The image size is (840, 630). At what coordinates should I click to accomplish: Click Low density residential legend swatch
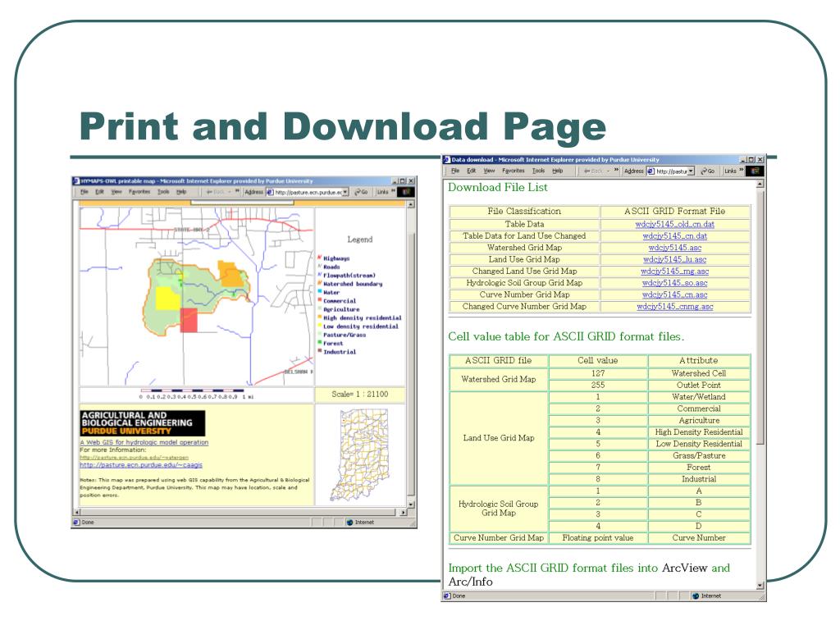click(x=320, y=326)
